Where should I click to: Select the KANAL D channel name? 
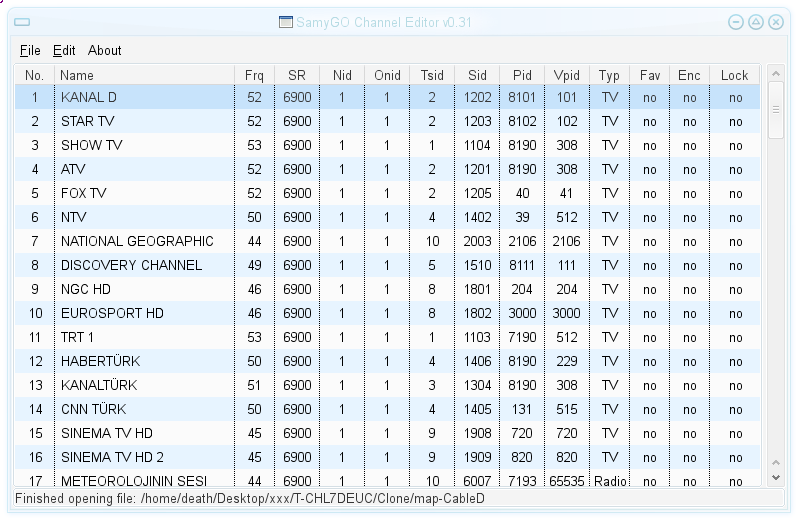pyautogui.click(x=89, y=97)
